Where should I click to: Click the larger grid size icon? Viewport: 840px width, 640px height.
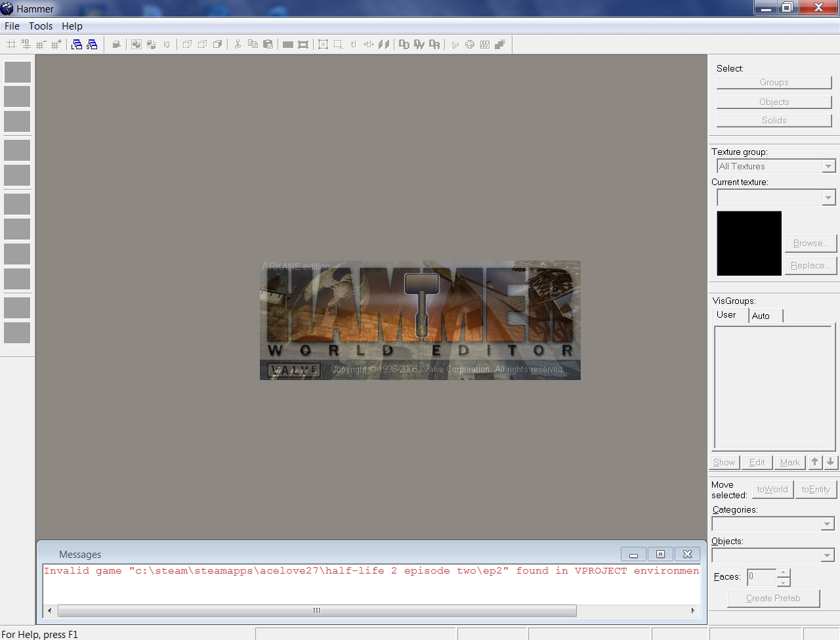point(56,45)
